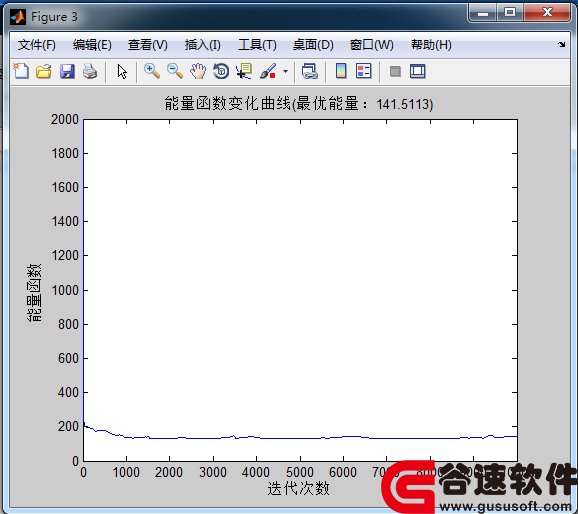Screen dimensions: 578x514
Task: Open the 文件(F) menu
Action: pyautogui.click(x=36, y=45)
